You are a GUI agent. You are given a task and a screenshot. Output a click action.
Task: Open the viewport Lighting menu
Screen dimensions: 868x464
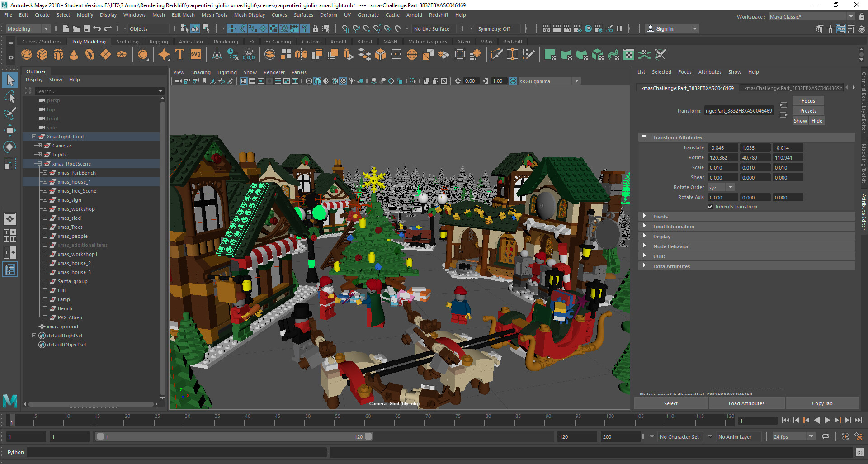(227, 72)
